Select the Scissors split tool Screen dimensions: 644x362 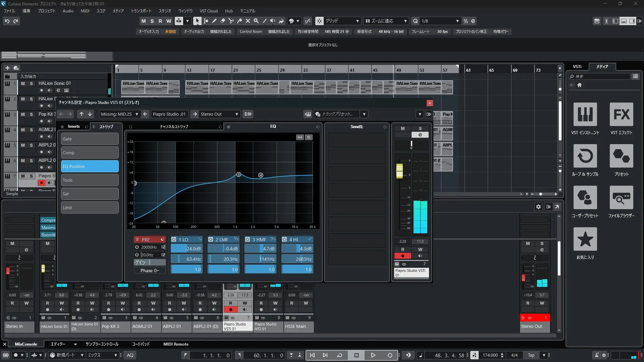231,21
